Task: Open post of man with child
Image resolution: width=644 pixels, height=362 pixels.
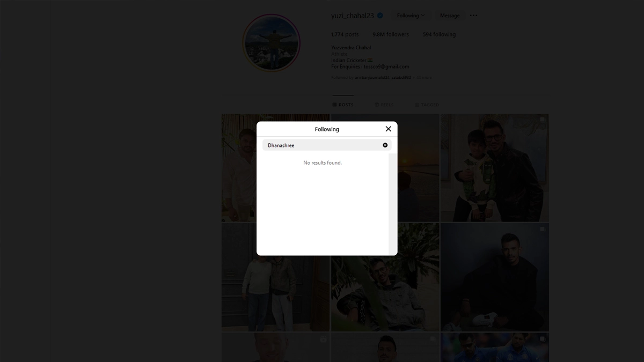Action: click(494, 167)
